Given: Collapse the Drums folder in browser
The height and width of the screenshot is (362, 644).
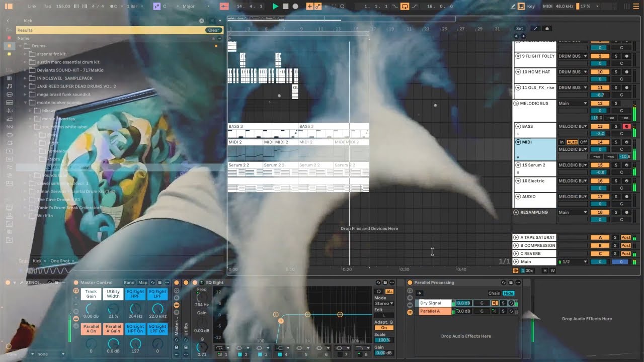Looking at the screenshot, I should [21, 46].
